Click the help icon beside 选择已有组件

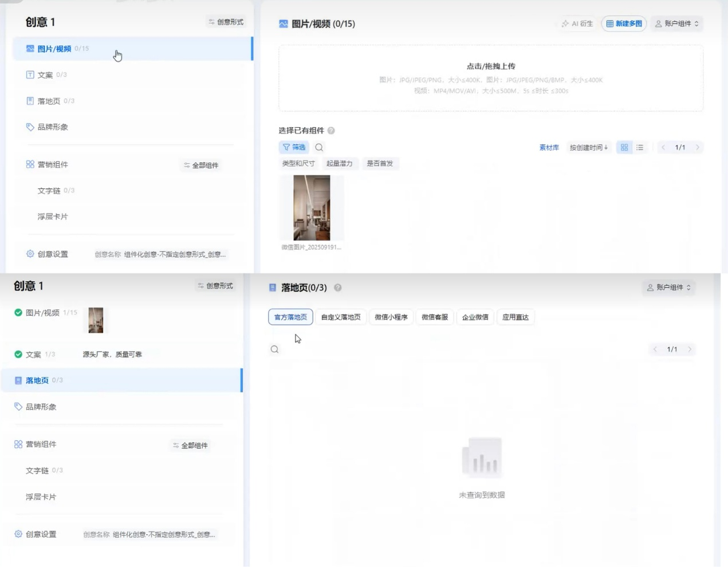point(331,131)
